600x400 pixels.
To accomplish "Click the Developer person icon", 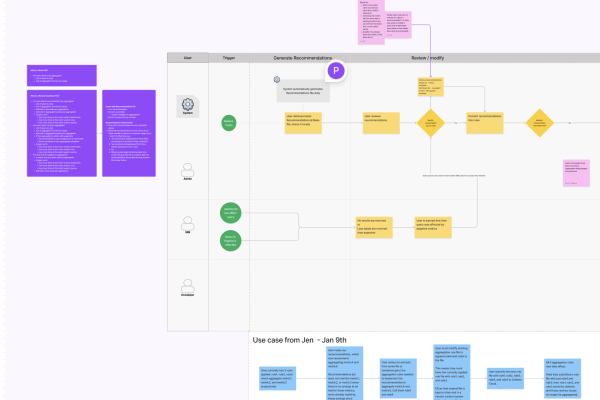I will [x=186, y=287].
